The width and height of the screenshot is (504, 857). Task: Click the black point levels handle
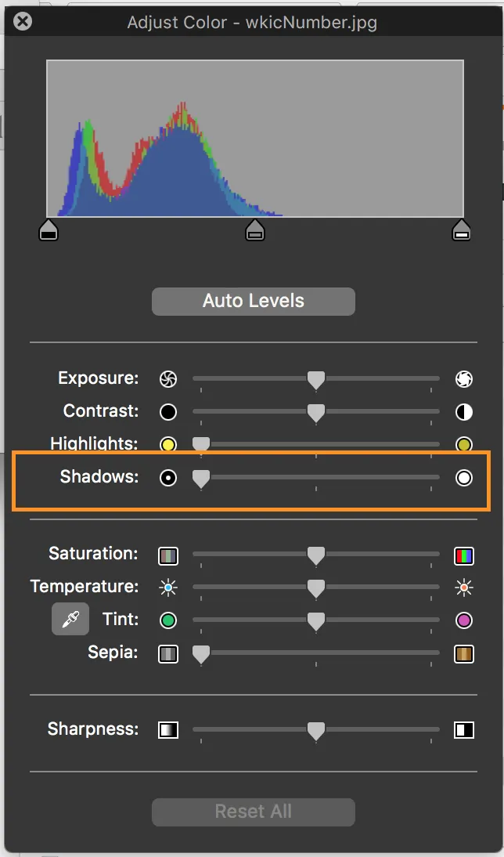click(49, 230)
